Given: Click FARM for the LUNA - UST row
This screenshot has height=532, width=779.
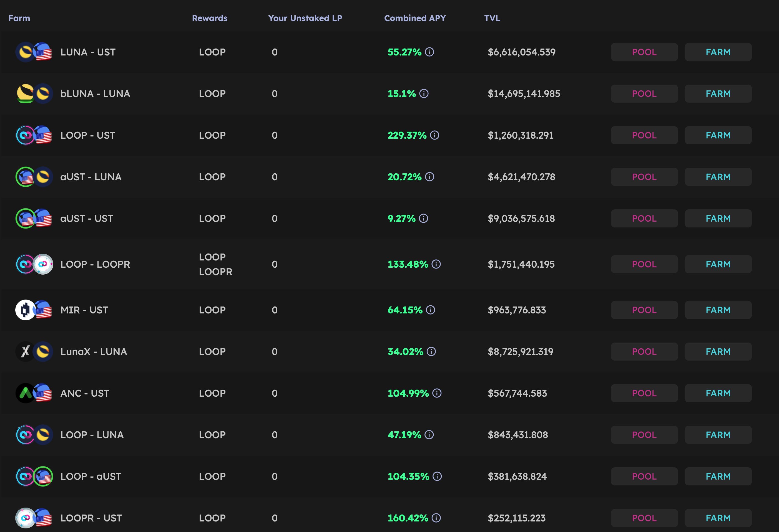Looking at the screenshot, I should pyautogui.click(x=718, y=52).
